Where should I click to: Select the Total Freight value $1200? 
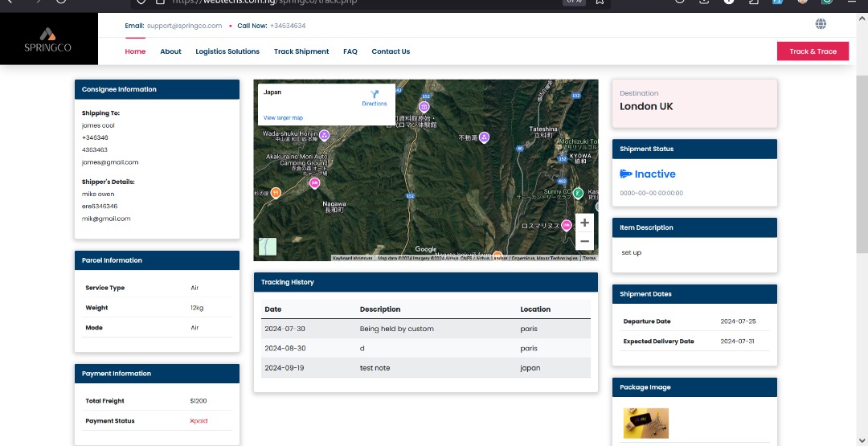(x=199, y=401)
